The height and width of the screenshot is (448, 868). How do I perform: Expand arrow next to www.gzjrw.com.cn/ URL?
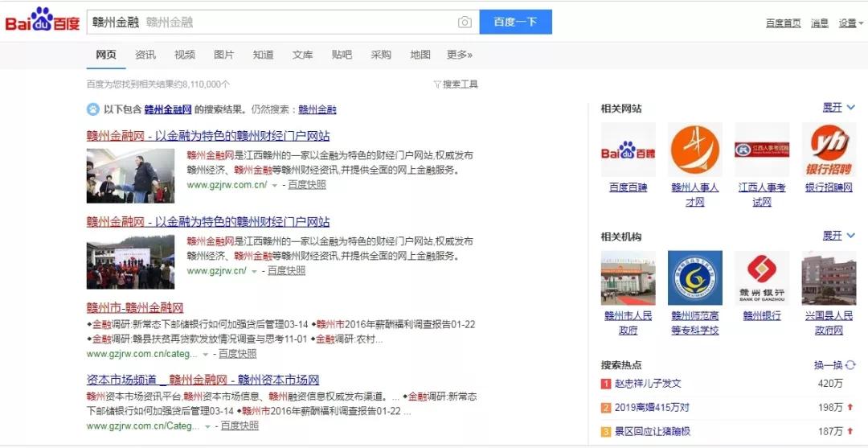coord(275,185)
